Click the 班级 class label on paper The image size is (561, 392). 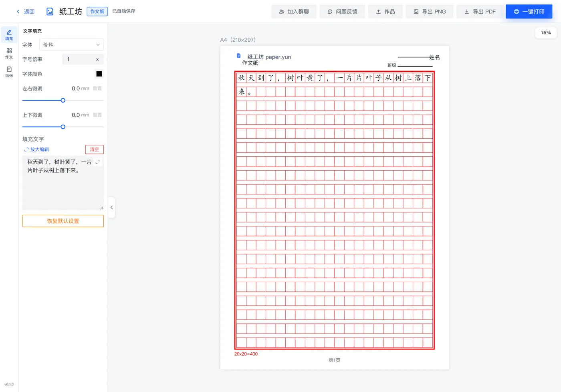click(x=391, y=65)
